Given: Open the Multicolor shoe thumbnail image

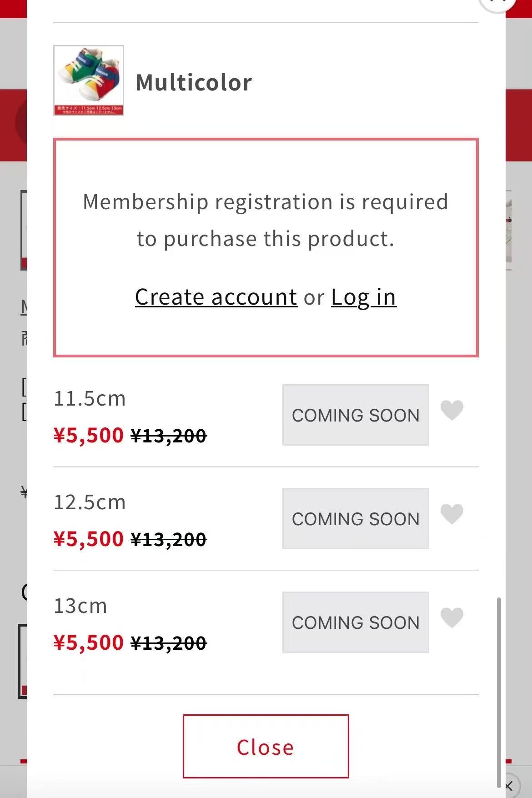Looking at the screenshot, I should coord(89,80).
